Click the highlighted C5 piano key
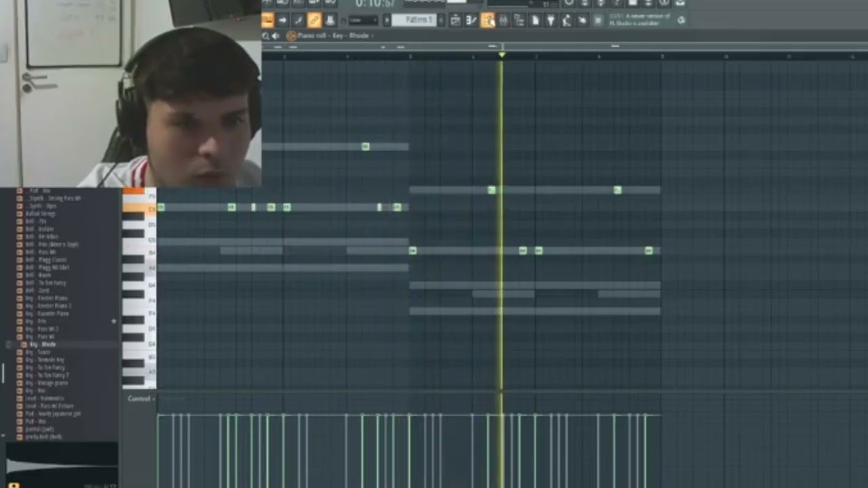The height and width of the screenshot is (488, 868). click(139, 209)
